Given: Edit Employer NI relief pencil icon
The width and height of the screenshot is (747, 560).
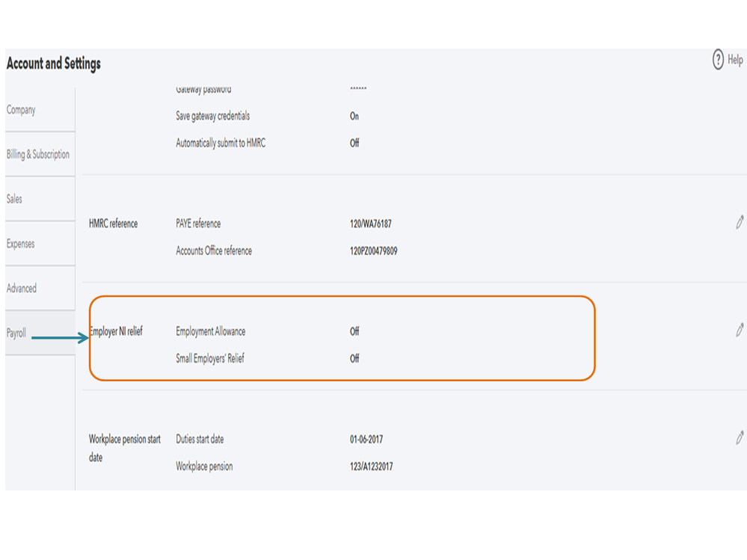Looking at the screenshot, I should click(740, 330).
